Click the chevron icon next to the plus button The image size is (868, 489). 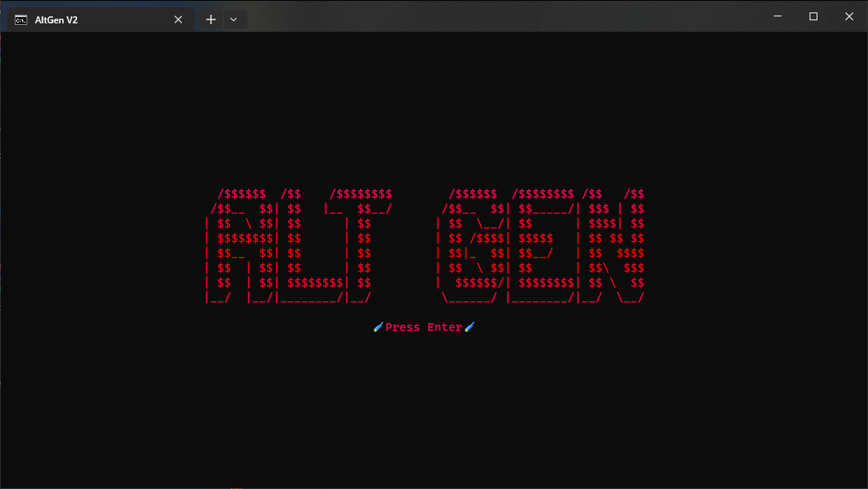point(234,19)
